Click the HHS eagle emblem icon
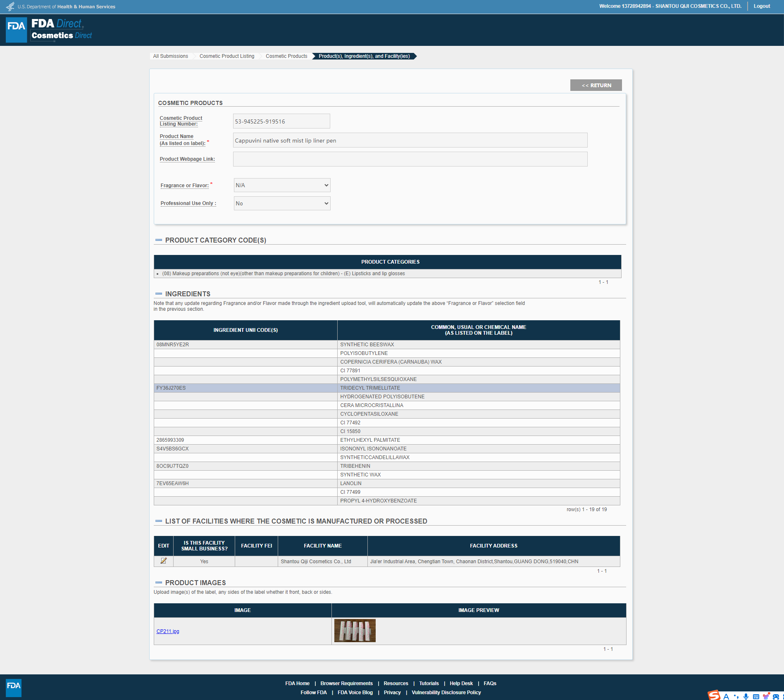This screenshot has width=784, height=700. (x=10, y=7)
